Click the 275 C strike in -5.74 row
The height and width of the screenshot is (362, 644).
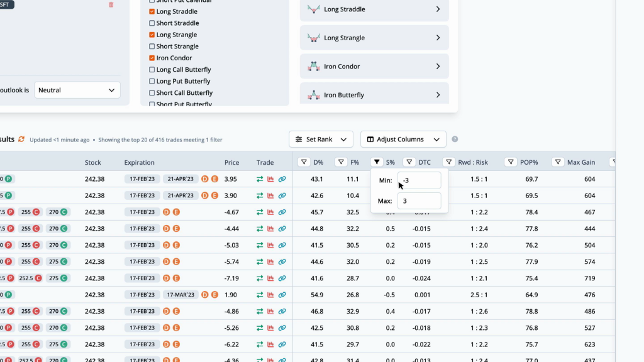pos(58,261)
